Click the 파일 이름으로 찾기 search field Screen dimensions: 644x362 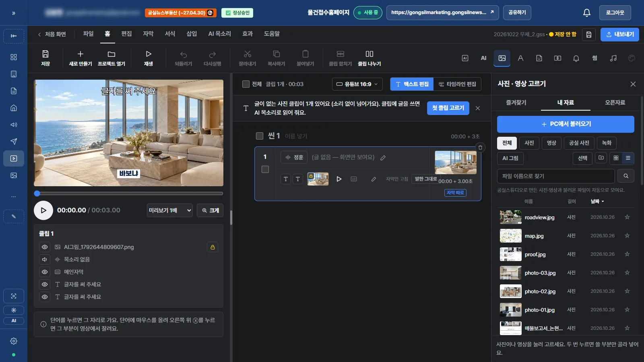coord(556,176)
